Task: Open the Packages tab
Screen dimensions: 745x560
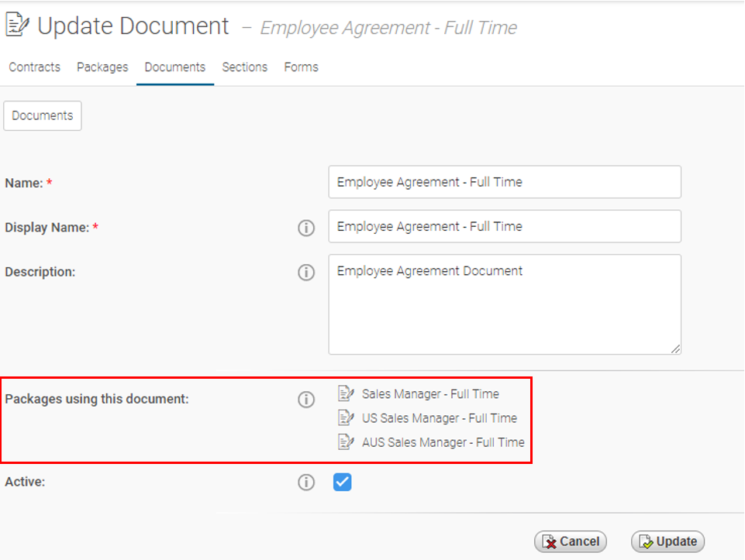Action: (102, 67)
